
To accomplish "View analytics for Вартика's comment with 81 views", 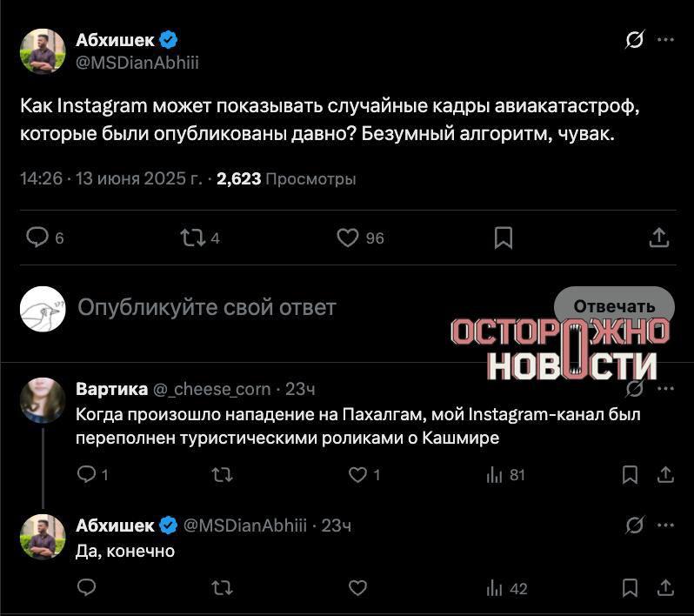I will tap(495, 474).
